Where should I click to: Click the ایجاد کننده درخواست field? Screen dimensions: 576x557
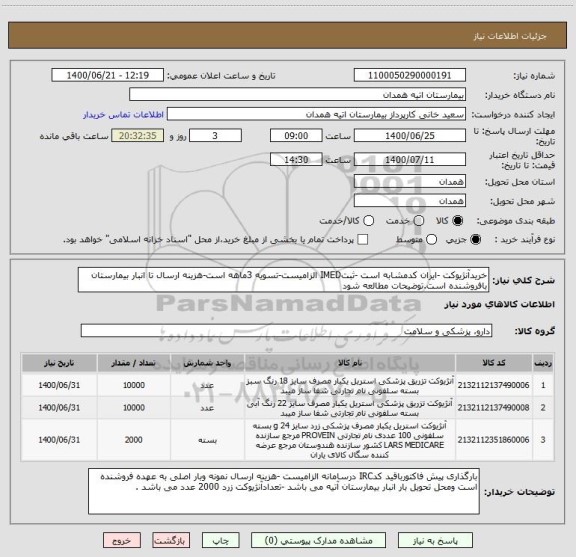(316, 114)
